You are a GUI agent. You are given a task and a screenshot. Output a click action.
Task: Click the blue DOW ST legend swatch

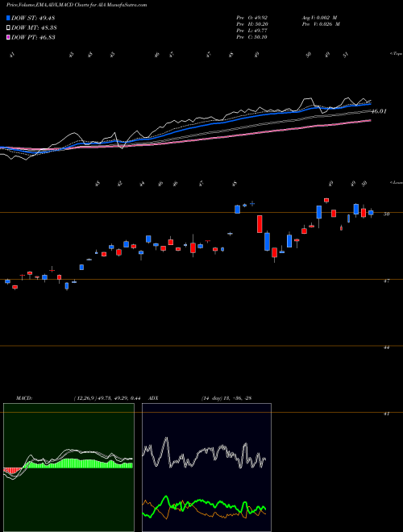(x=9, y=18)
